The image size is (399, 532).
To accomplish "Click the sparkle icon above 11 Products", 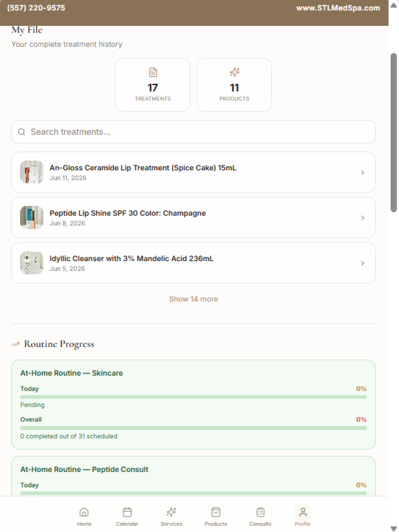I will click(234, 72).
